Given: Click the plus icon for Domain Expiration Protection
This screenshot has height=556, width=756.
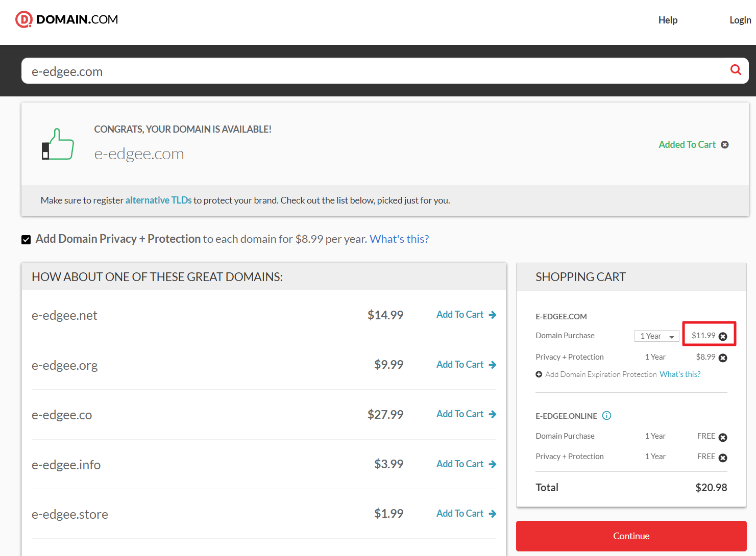Looking at the screenshot, I should 539,374.
